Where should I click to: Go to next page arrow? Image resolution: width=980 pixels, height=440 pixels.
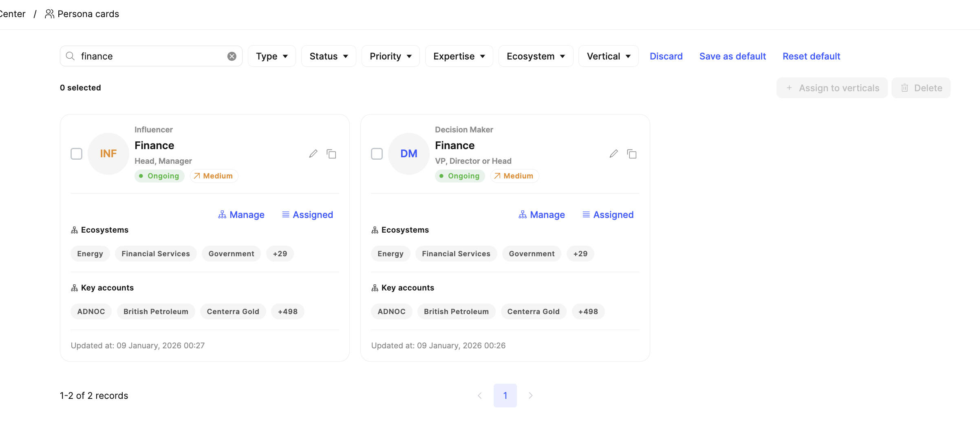(530, 396)
